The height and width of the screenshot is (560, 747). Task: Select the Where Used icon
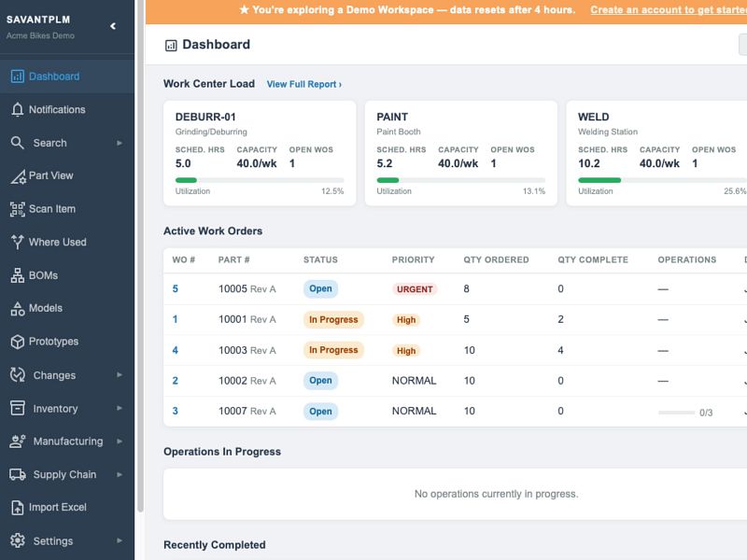coord(18,242)
